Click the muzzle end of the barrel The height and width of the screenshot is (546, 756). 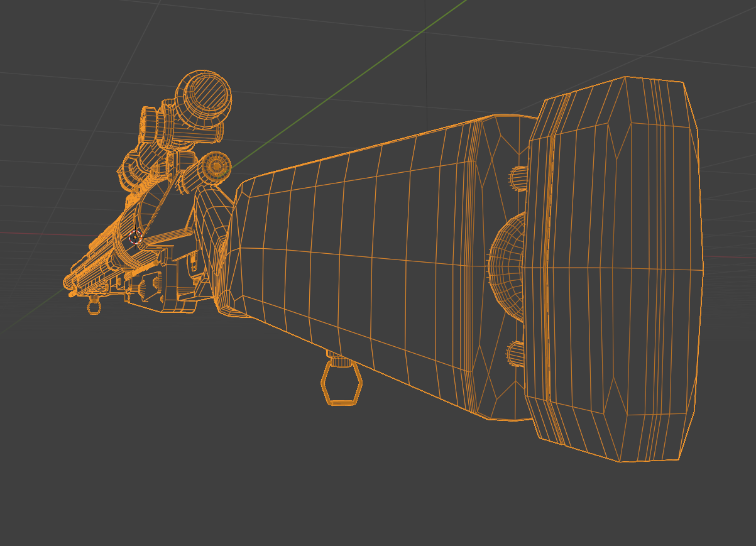coord(69,284)
